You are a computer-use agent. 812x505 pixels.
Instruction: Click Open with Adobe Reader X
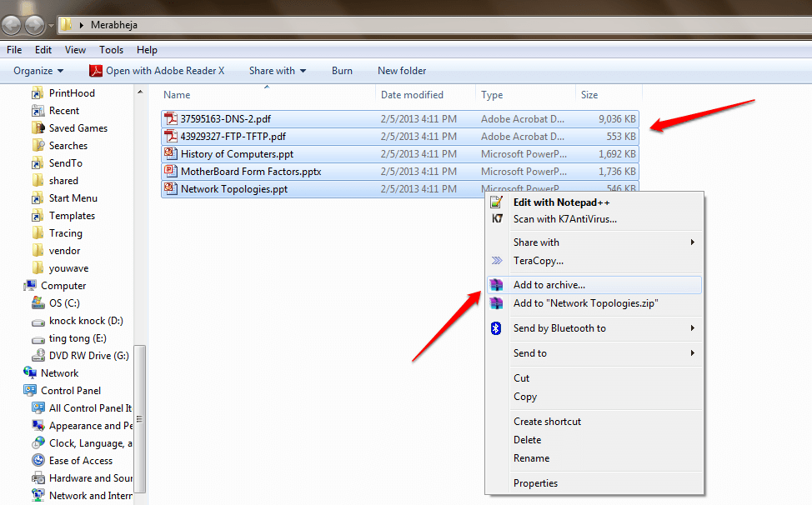click(x=157, y=71)
